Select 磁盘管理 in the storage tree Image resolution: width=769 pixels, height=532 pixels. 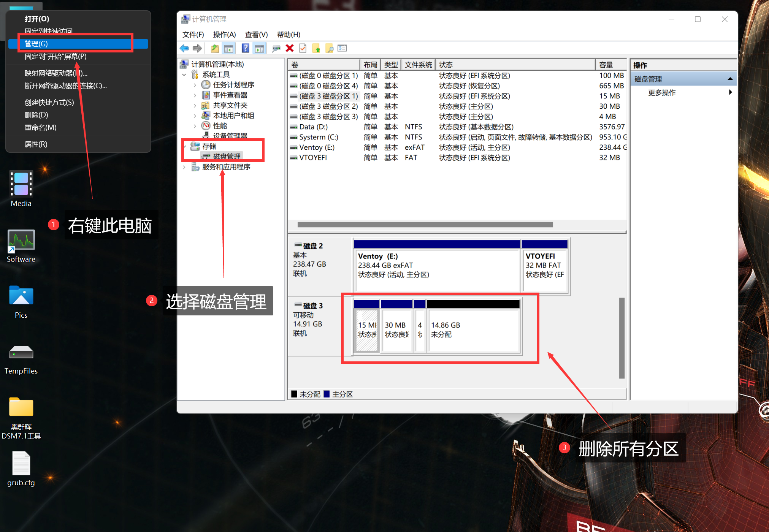coord(227,156)
